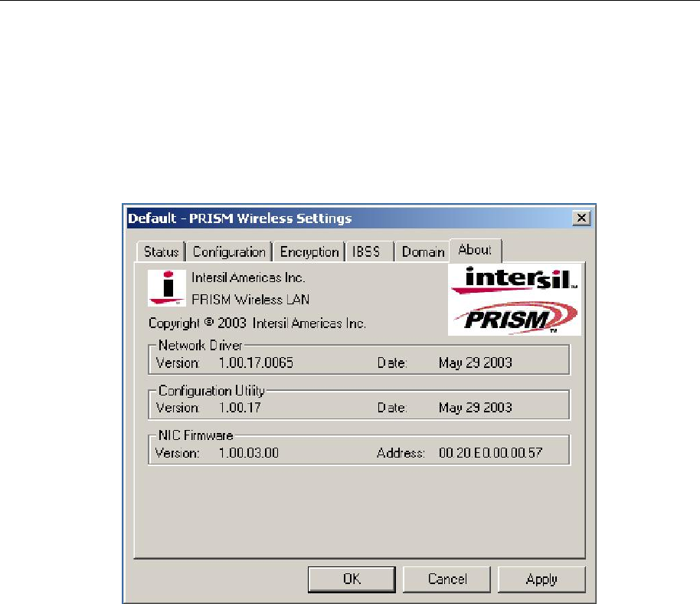
Task: Click the 'PRISM Wireless LAN' text
Action: point(250,300)
